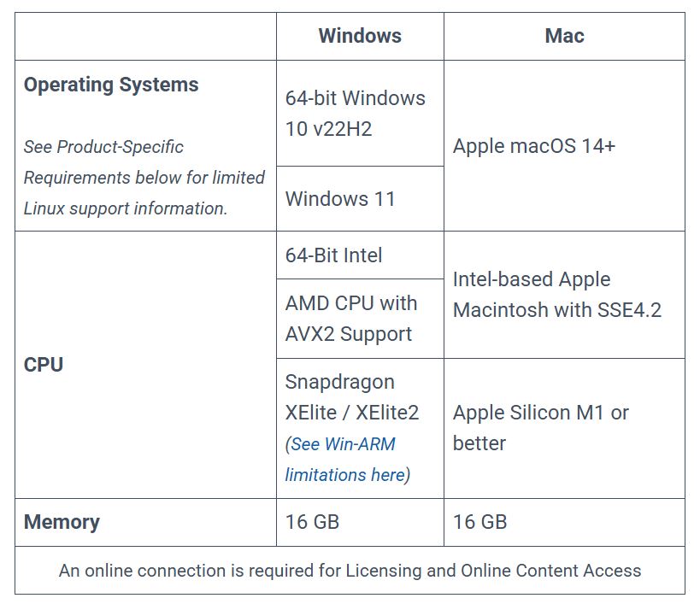Screen dimensions: 700x604
Task: Select AMD CPU with AVX2 Support cell
Action: (360, 319)
